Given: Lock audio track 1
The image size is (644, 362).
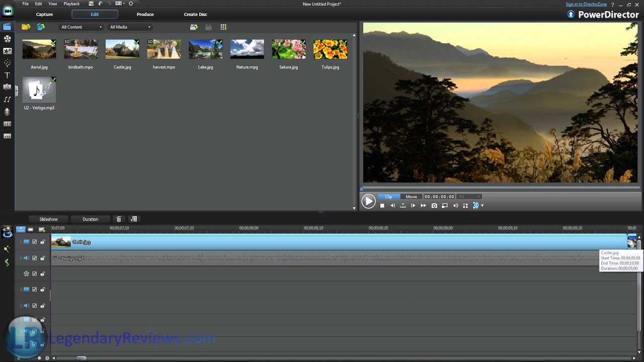Looking at the screenshot, I should [43, 258].
